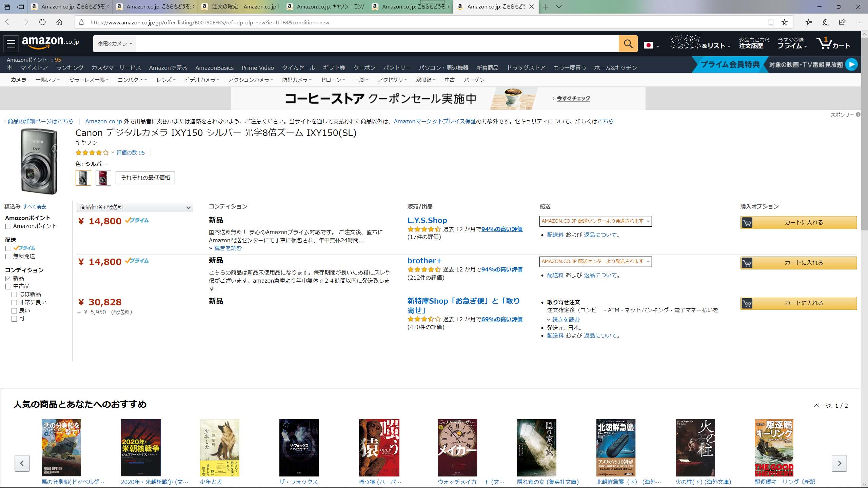Viewport: 868px width, 488px height.
Task: Open the set-aside tabs icon
Action: 6,7
